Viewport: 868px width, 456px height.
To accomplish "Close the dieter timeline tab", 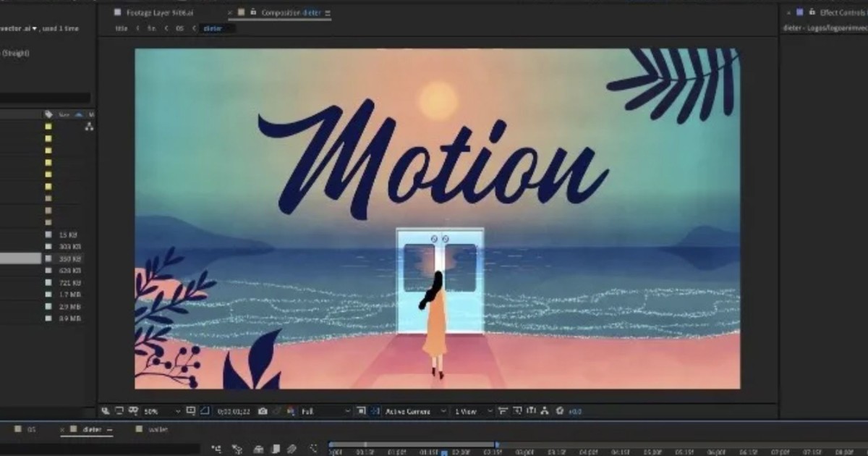I will tap(62, 429).
